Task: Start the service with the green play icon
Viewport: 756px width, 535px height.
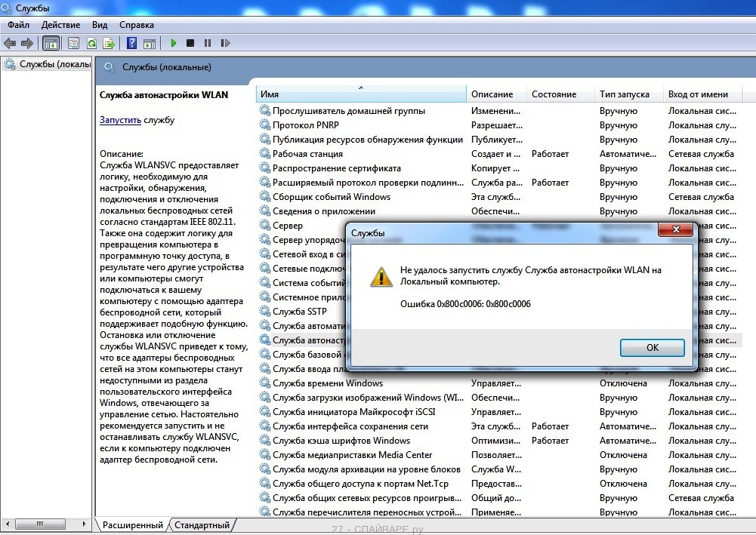Action: click(x=174, y=43)
